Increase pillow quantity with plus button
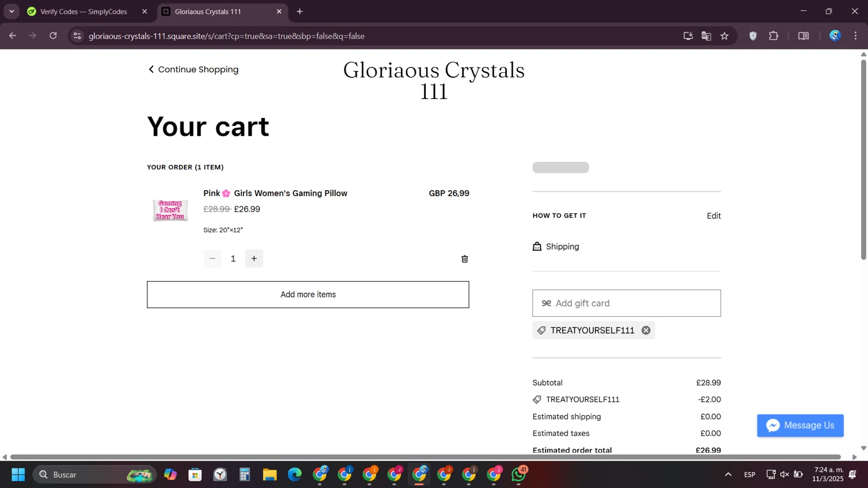Image resolution: width=868 pixels, height=488 pixels. pos(254,258)
